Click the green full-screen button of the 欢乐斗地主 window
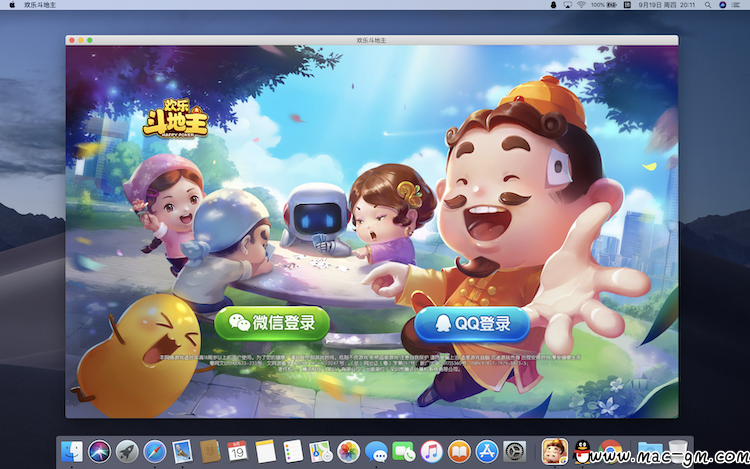Image resolution: width=750 pixels, height=469 pixels. pyautogui.click(x=89, y=40)
